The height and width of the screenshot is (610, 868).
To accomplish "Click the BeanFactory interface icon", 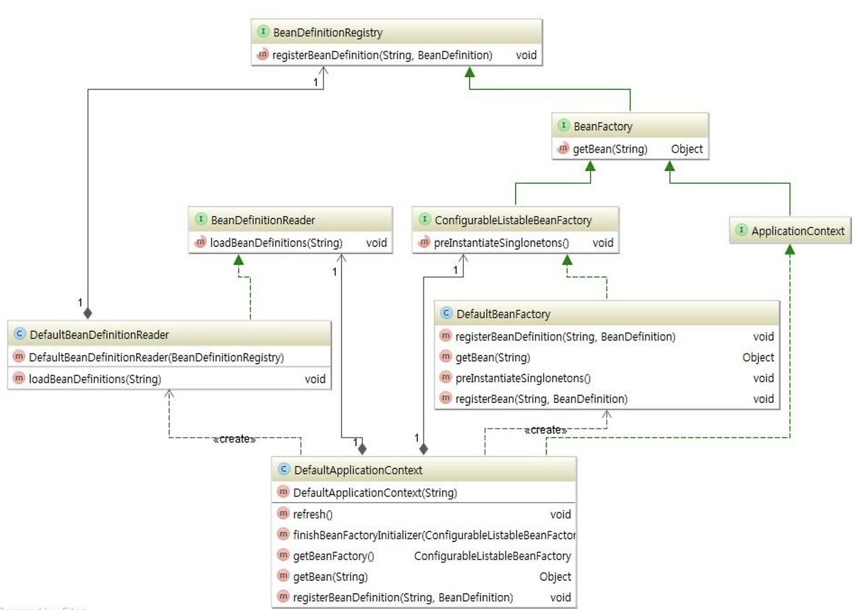I will pyautogui.click(x=564, y=126).
